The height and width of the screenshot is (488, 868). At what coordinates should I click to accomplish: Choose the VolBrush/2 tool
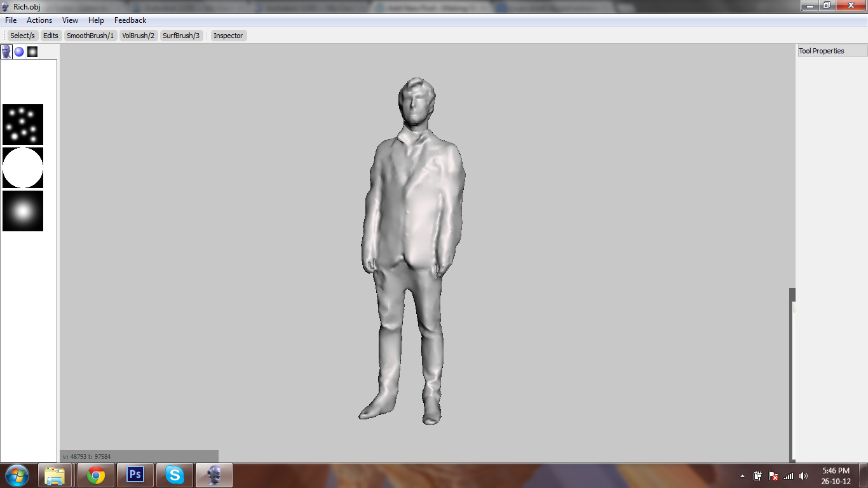[139, 36]
